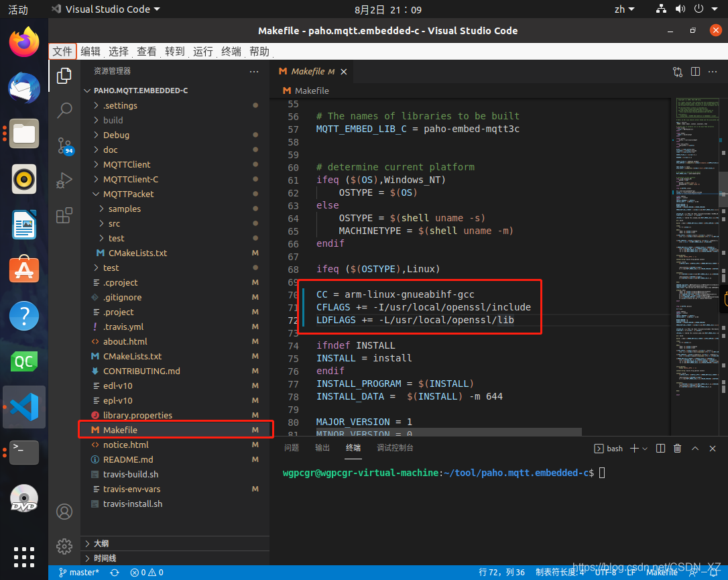The image size is (728, 580).
Task: Open the 运行 menu
Action: (x=202, y=51)
